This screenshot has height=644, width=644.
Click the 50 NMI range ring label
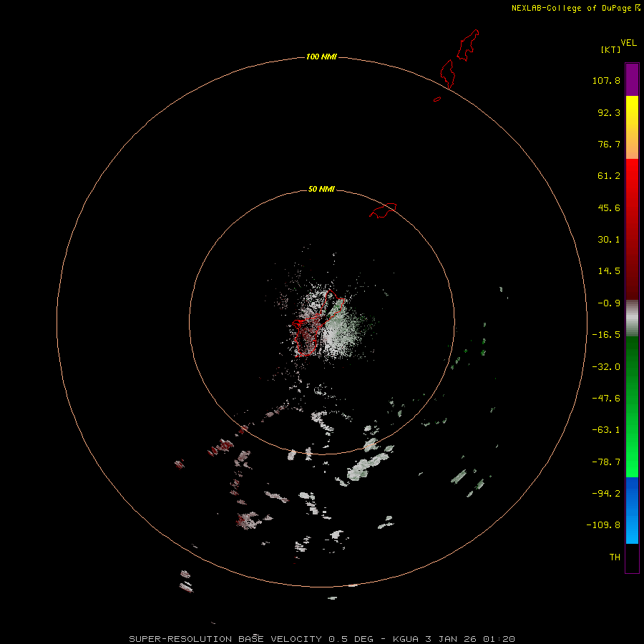pyautogui.click(x=321, y=189)
